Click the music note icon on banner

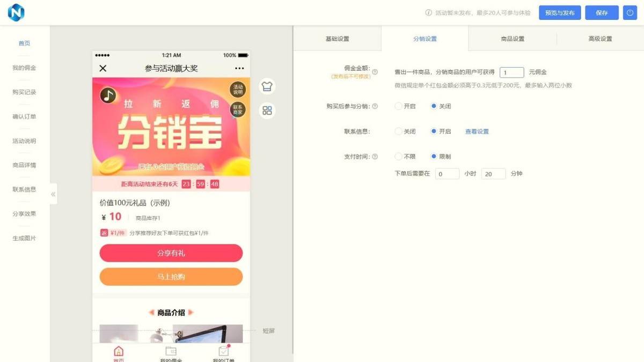108,95
